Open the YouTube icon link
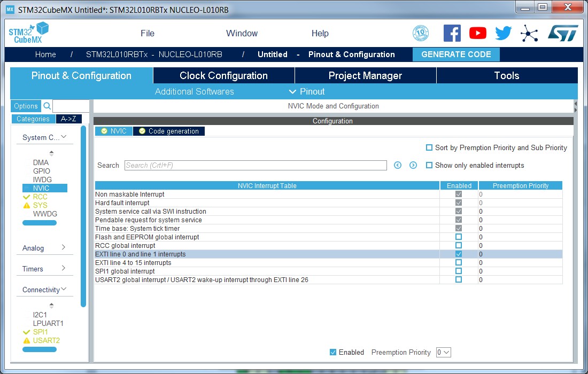The width and height of the screenshot is (588, 374). [x=478, y=33]
